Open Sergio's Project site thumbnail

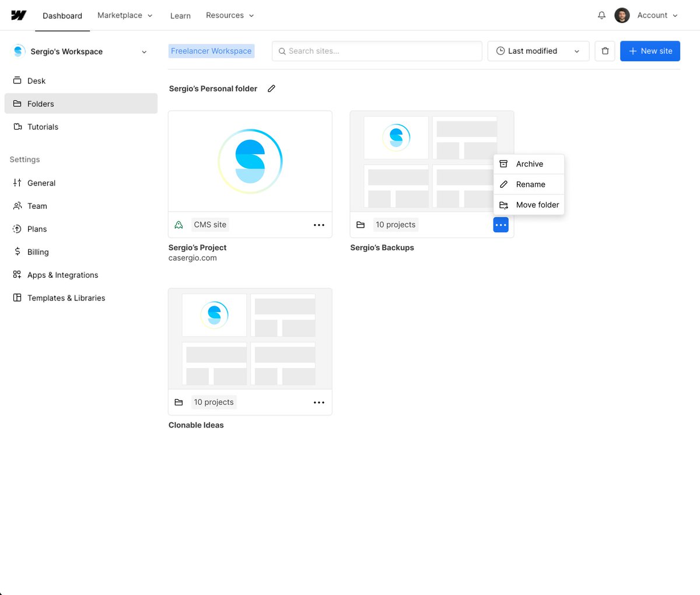pyautogui.click(x=250, y=161)
